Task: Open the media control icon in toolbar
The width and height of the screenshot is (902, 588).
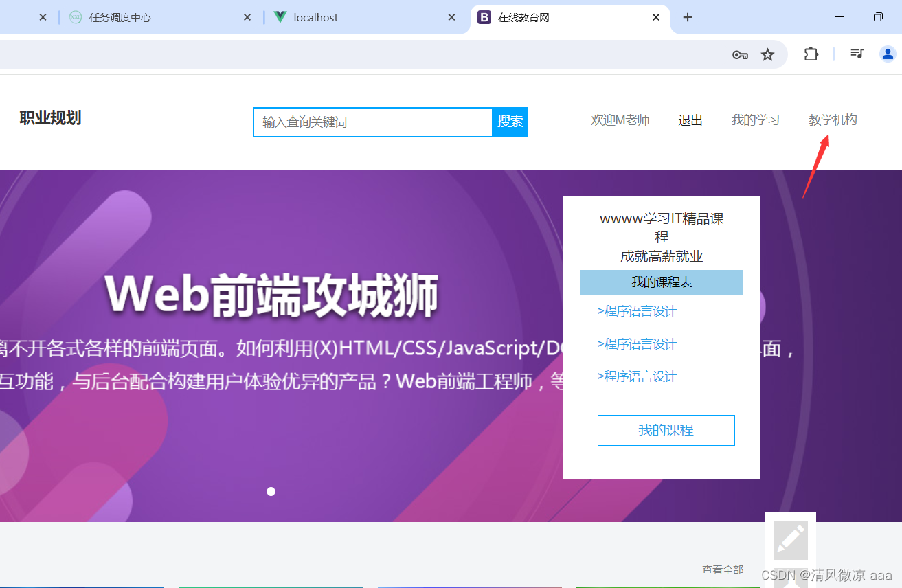Action: [x=857, y=53]
